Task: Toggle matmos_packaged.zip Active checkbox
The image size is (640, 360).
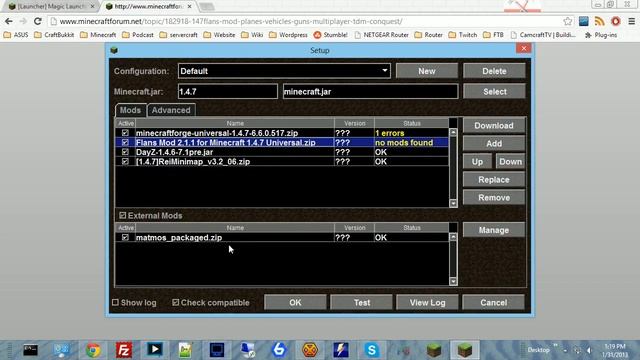Action: pyautogui.click(x=125, y=237)
